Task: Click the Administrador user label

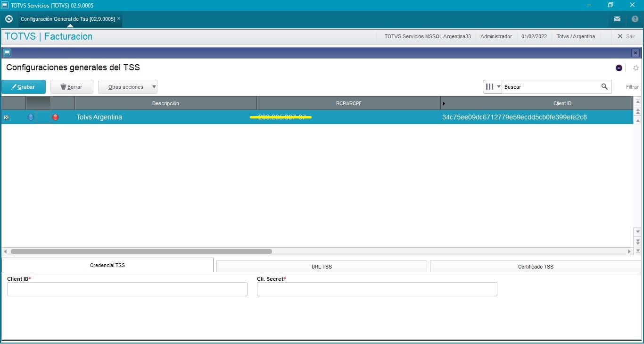Action: [496, 36]
